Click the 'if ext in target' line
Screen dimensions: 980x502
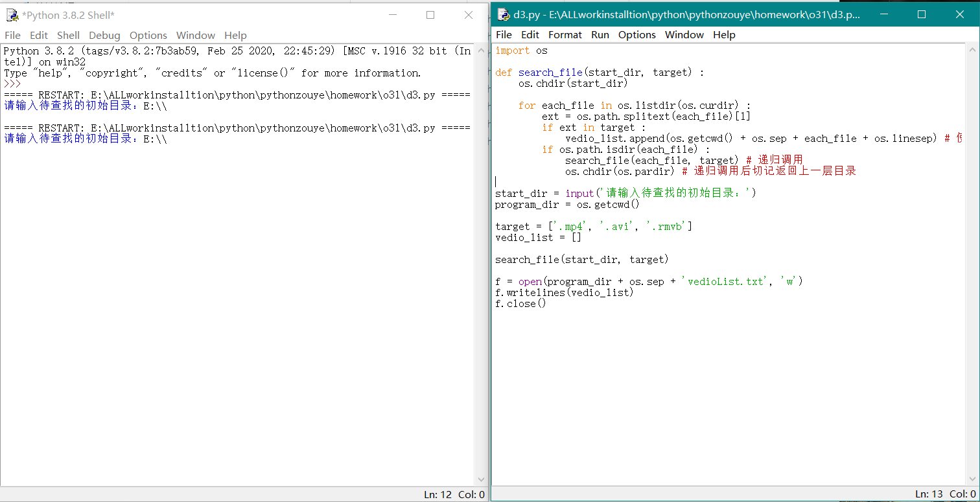coord(594,128)
